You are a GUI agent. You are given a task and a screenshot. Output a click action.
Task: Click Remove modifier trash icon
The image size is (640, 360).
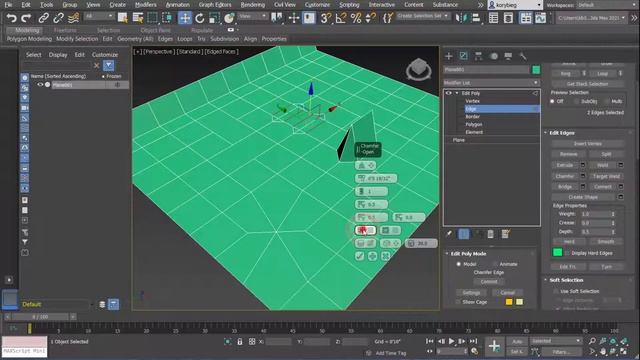[491, 234]
